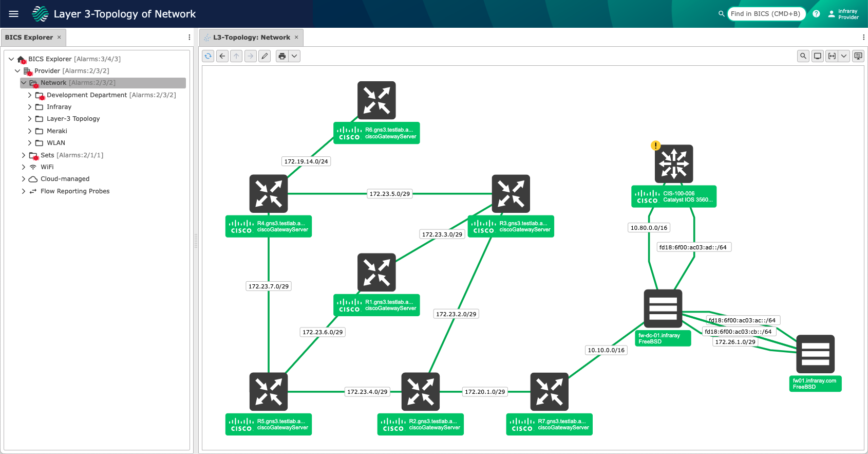Select Flow Reporting Probes in the tree
This screenshot has width=868, height=454.
point(75,191)
